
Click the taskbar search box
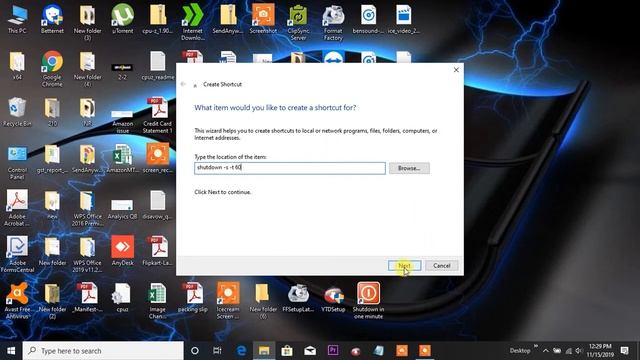(103, 351)
